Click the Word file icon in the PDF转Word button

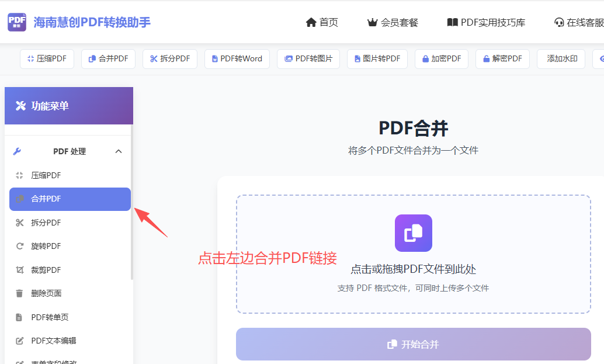[215, 59]
